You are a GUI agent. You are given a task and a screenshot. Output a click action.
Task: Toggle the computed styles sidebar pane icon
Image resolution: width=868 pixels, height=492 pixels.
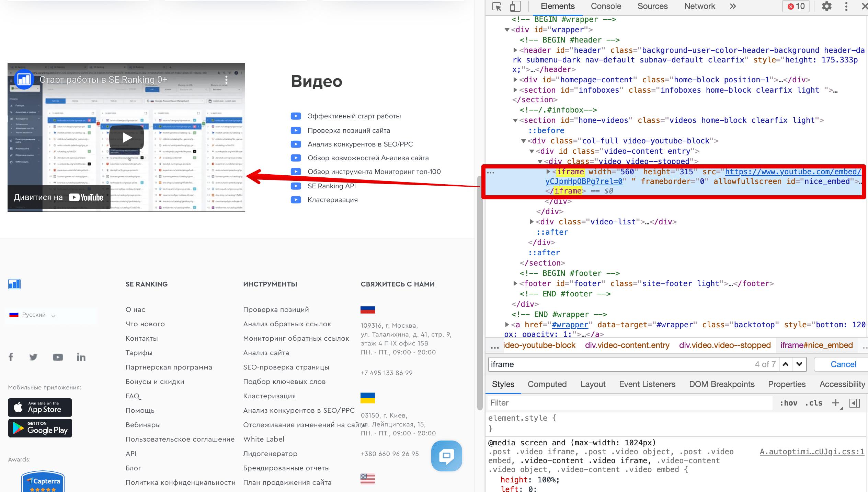coord(854,403)
